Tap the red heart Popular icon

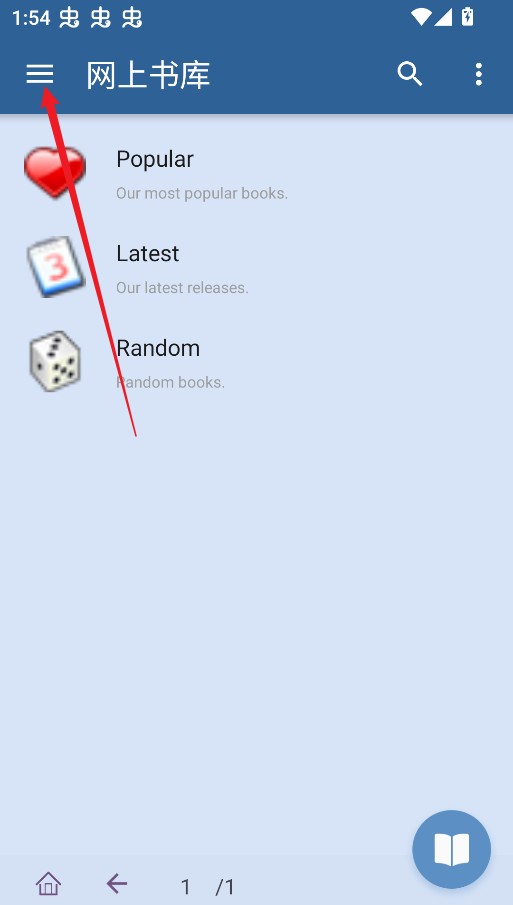[x=55, y=172]
